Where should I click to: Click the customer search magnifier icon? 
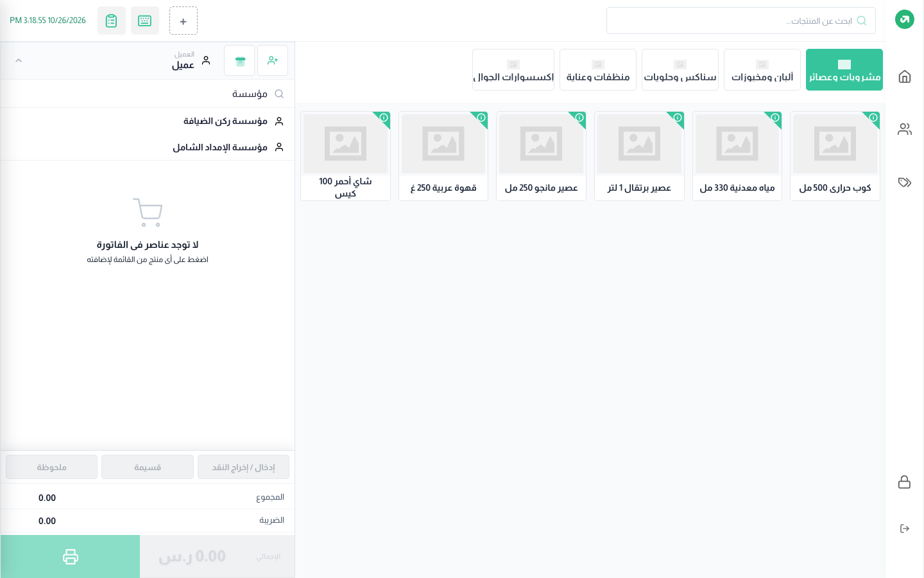[x=279, y=94]
